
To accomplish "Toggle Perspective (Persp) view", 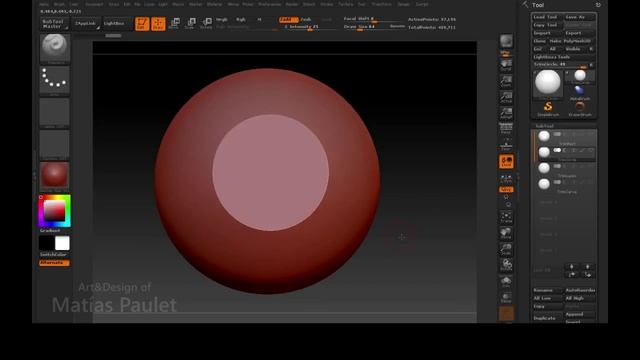I will [506, 129].
